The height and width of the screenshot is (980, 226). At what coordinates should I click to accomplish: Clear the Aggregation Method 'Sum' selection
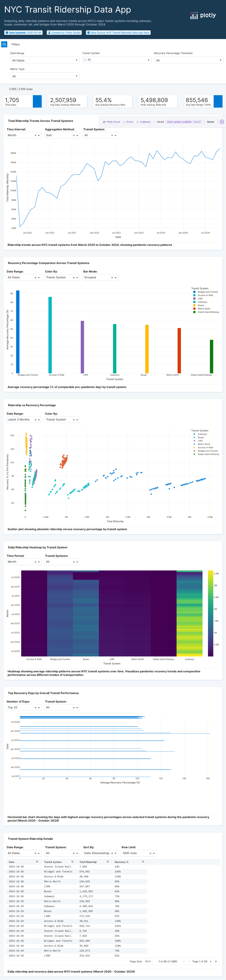click(74, 135)
